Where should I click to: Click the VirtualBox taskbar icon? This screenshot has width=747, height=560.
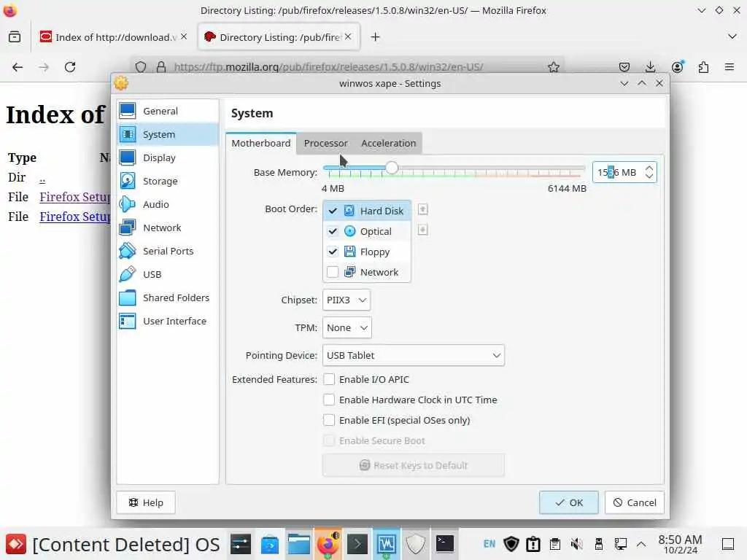[x=387, y=544]
